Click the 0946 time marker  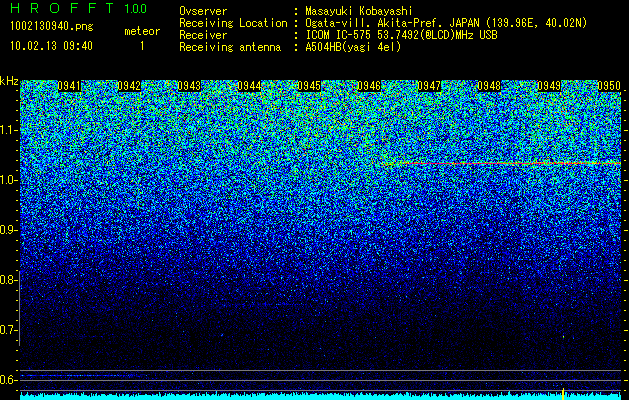[369, 86]
